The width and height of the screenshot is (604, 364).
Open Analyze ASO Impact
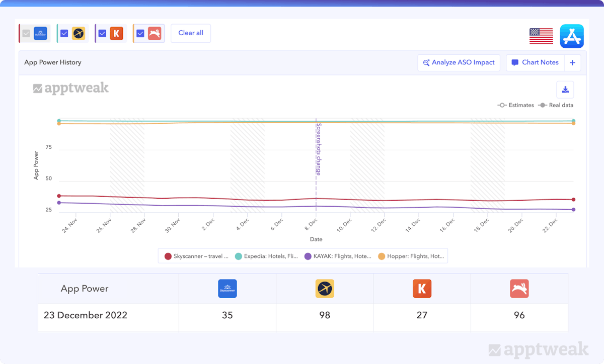point(459,63)
